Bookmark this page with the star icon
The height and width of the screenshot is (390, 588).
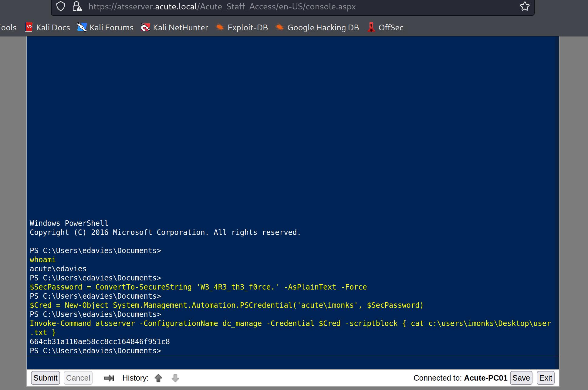point(525,6)
